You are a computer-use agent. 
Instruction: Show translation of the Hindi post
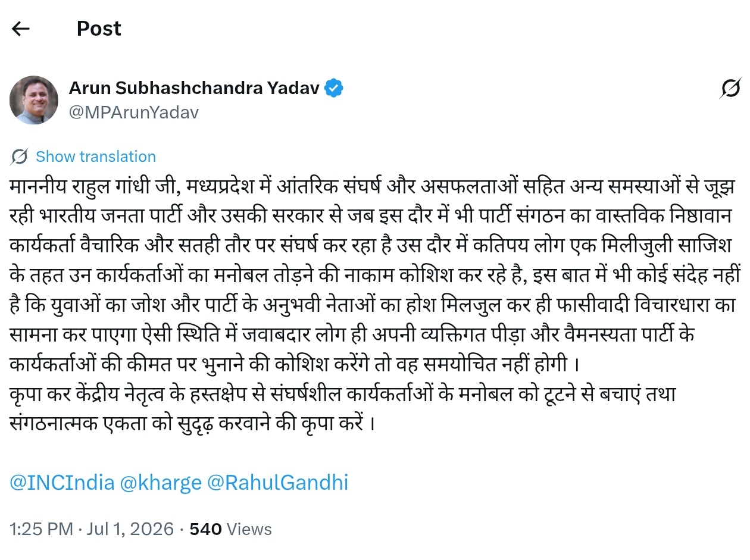96,157
